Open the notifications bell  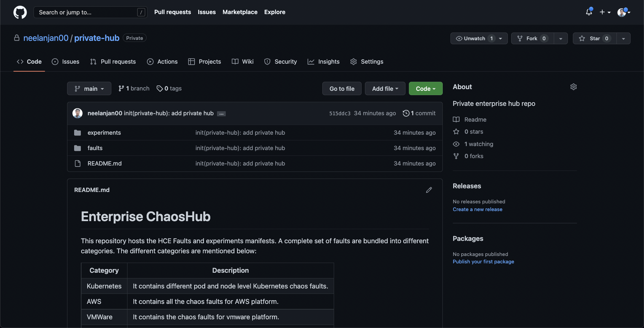(x=589, y=12)
